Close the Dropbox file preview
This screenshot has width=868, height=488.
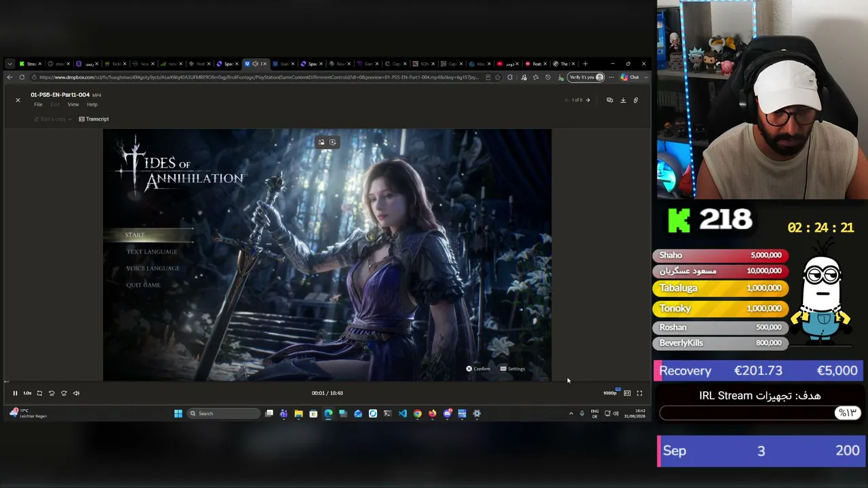click(x=18, y=100)
